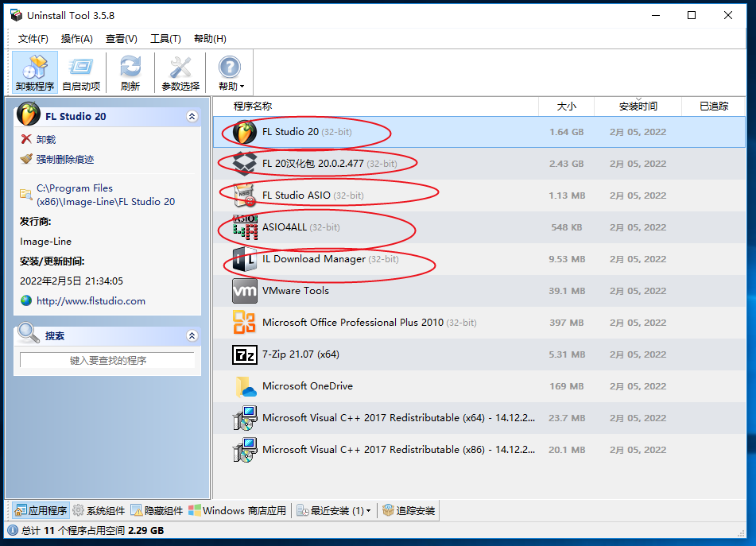Click 卸载 to uninstall FL Studio 20

coord(46,139)
